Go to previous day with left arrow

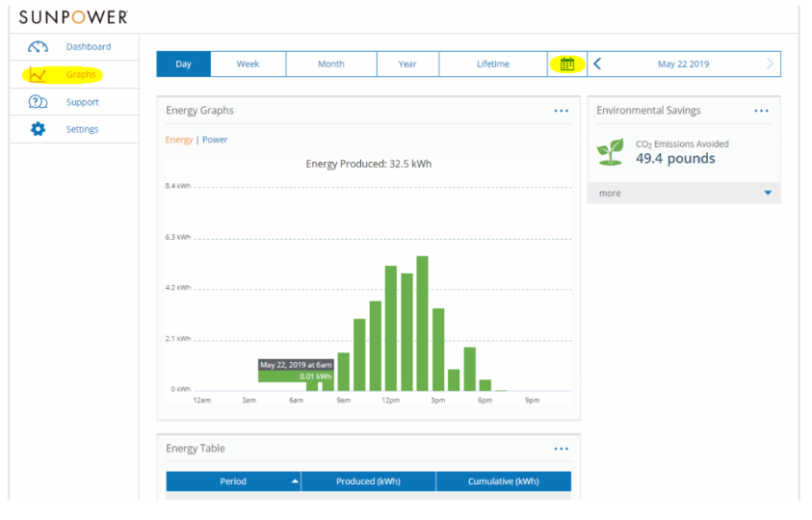pos(598,65)
